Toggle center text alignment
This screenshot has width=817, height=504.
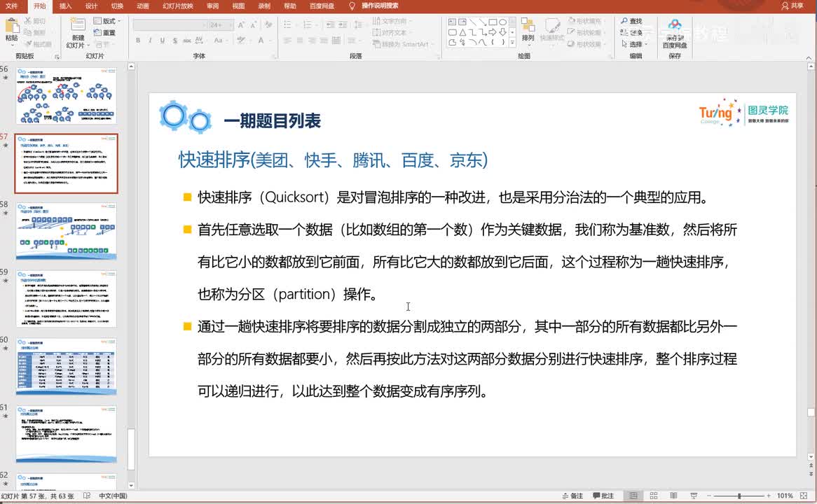[300, 40]
